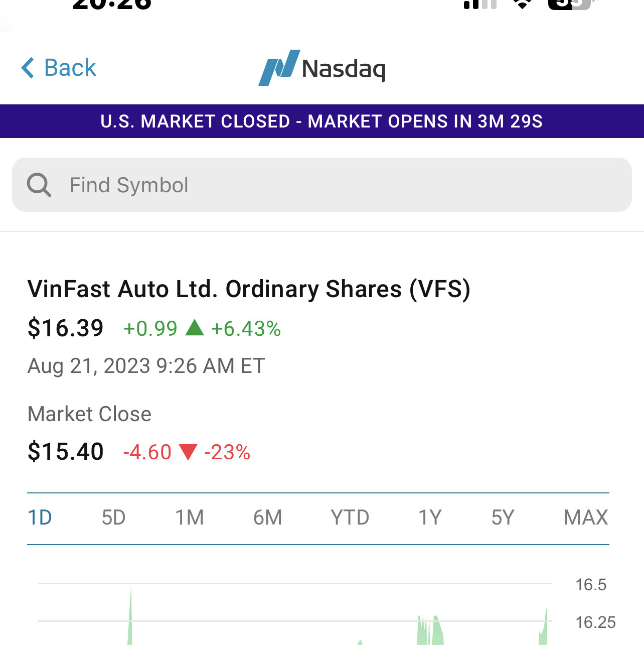Click the Nasdaq logo
This screenshot has width=644, height=645.
pos(322,68)
